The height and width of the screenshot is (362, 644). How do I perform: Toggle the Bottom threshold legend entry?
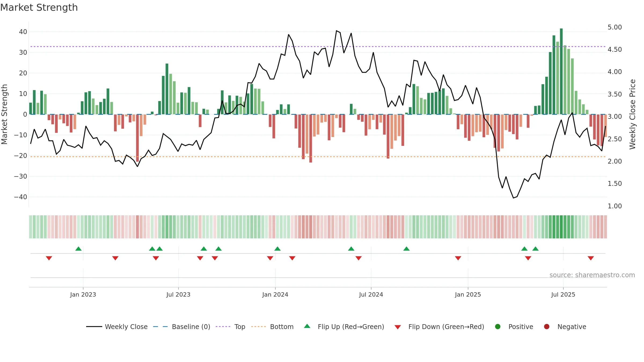pyautogui.click(x=272, y=327)
